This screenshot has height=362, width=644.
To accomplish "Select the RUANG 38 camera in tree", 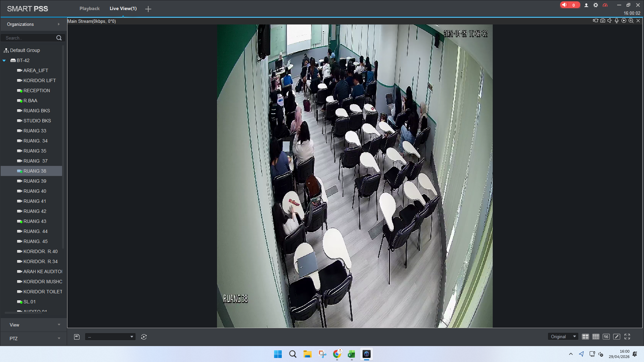I will (x=31, y=171).
